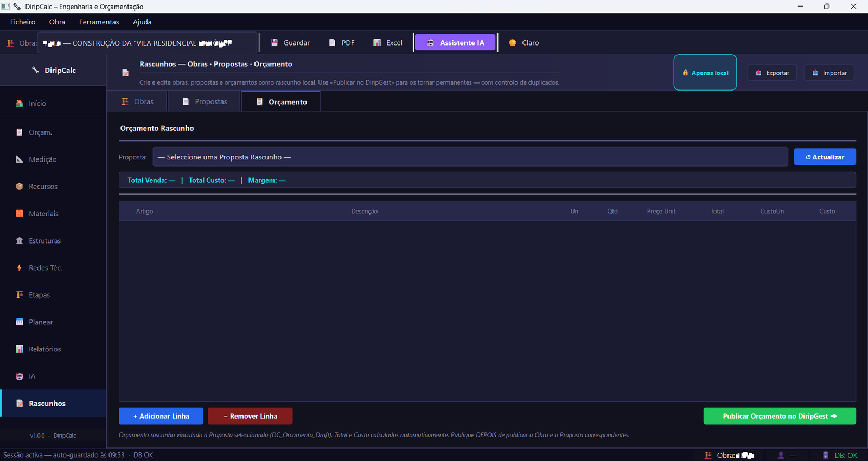Open the Início sidebar section
This screenshot has height=461, width=868.
53,103
